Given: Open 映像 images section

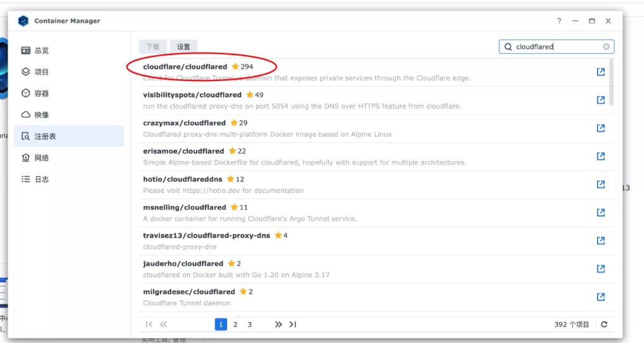Looking at the screenshot, I should (42, 115).
